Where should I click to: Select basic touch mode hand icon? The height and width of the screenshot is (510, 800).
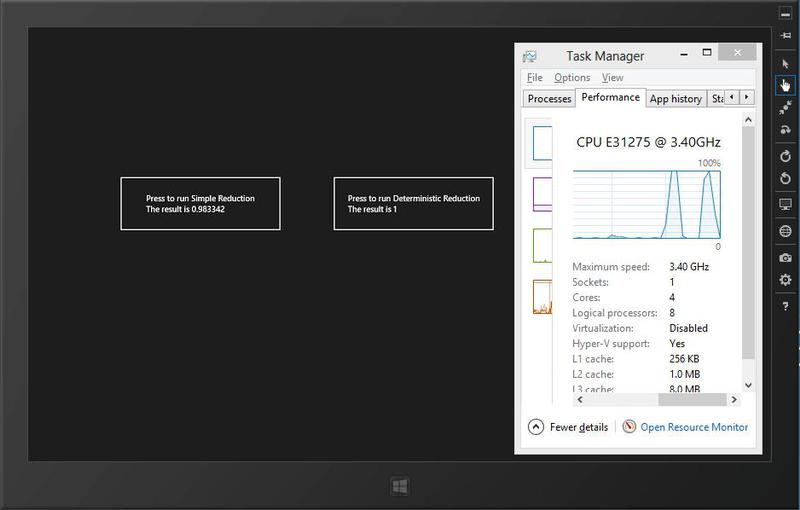[x=785, y=85]
